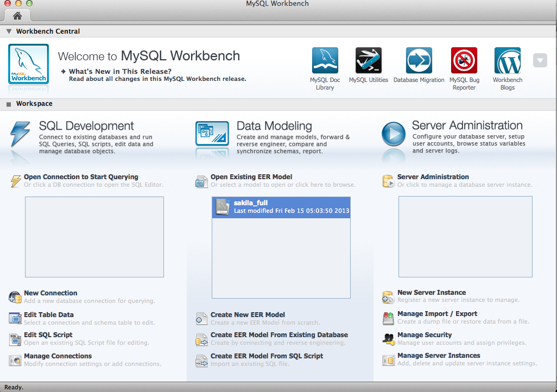Image resolution: width=557 pixels, height=392 pixels.
Task: Collapse the Workspace section square toggle
Action: point(9,104)
